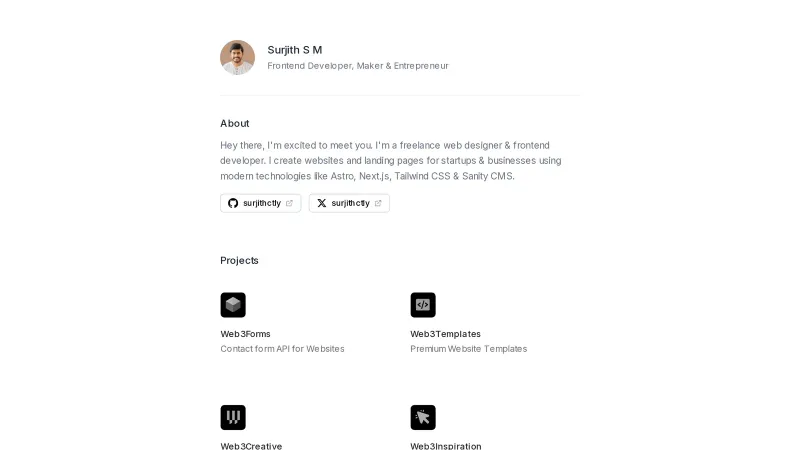Click the Web3Creative project icon
This screenshot has height=450, width=800.
tap(233, 417)
